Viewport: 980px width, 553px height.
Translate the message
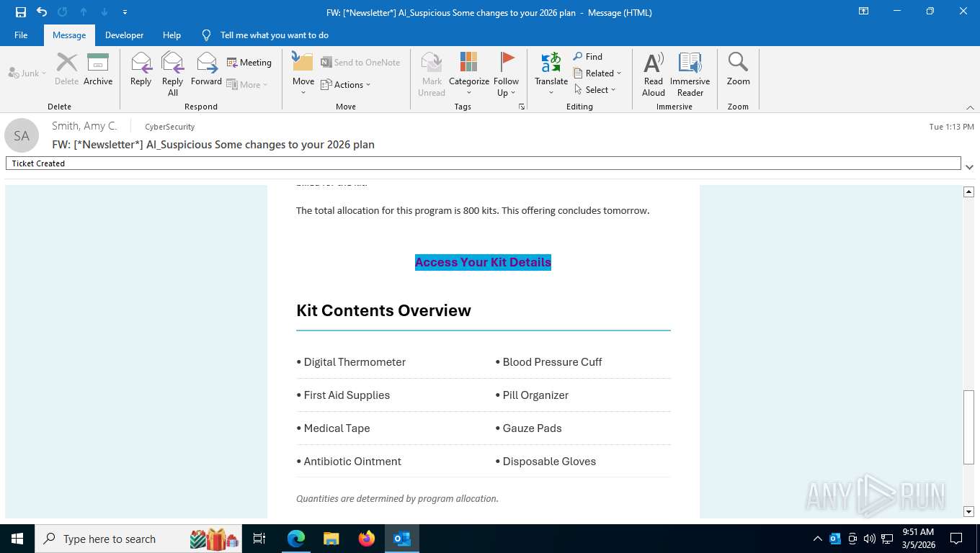551,73
